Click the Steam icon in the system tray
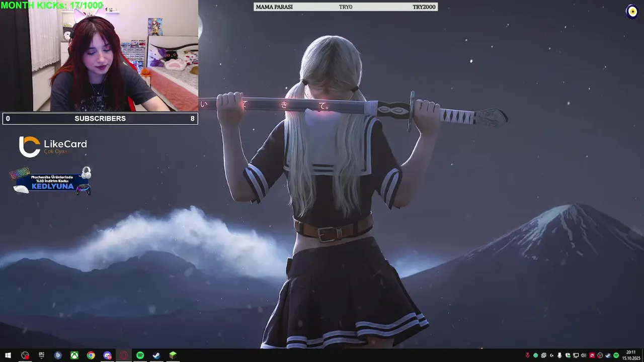Screen dimensions: 644x362 pyautogui.click(x=608, y=355)
